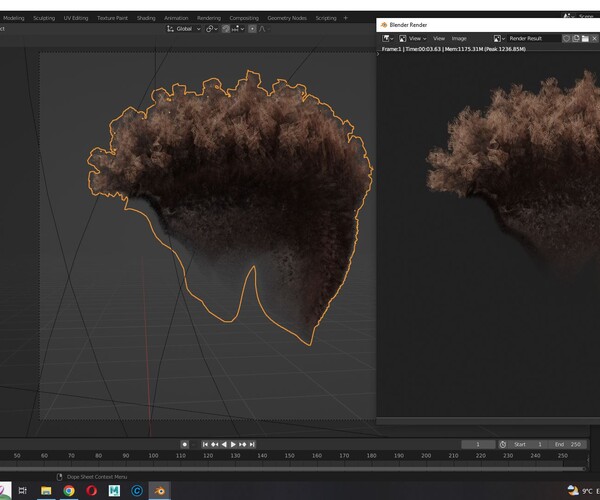Open the Rendering workspace tab

point(209,18)
